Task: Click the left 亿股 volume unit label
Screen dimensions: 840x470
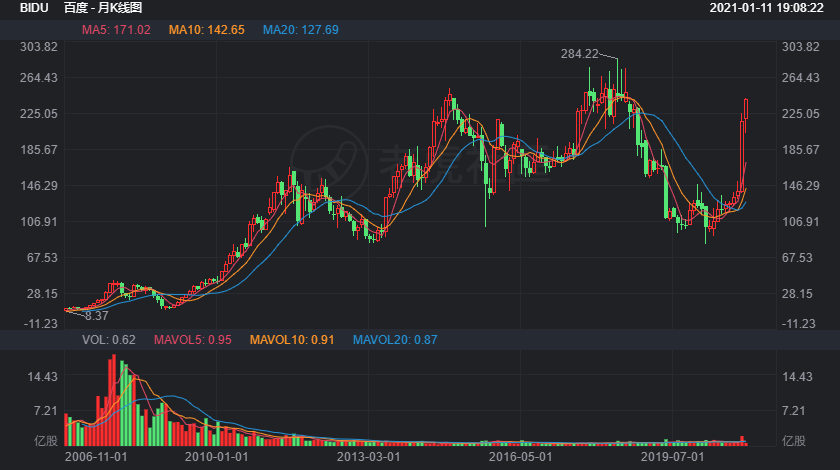Action: [46, 441]
